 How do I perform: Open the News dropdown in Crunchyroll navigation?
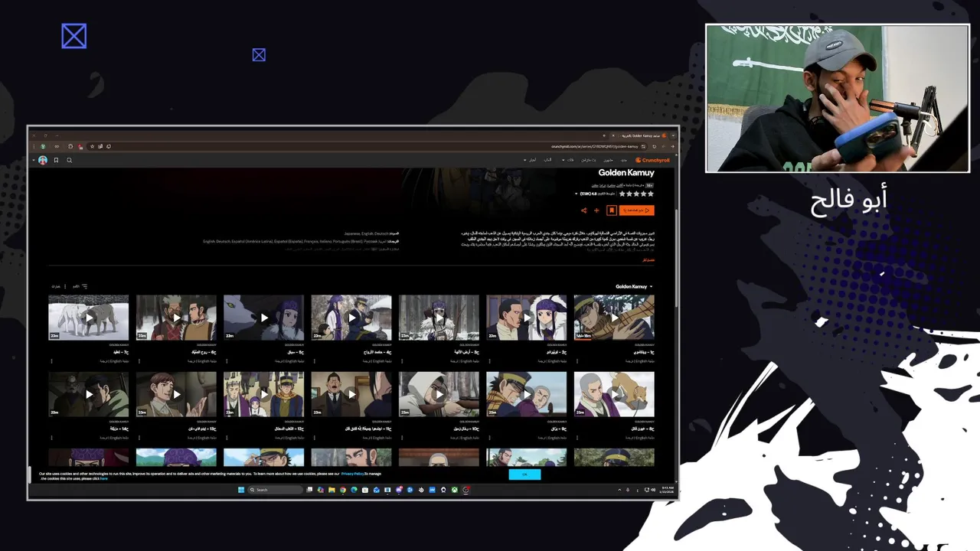tap(529, 160)
